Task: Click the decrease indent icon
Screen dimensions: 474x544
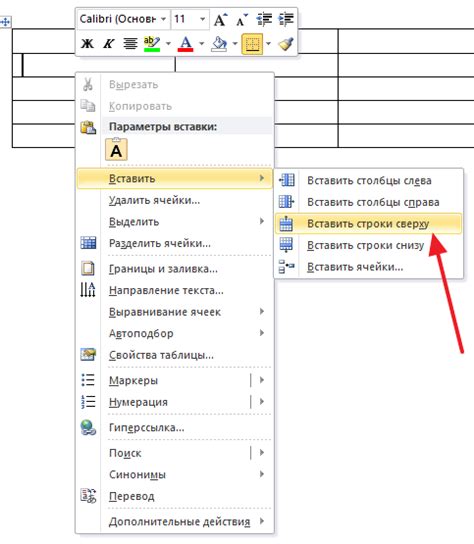Action: click(264, 19)
